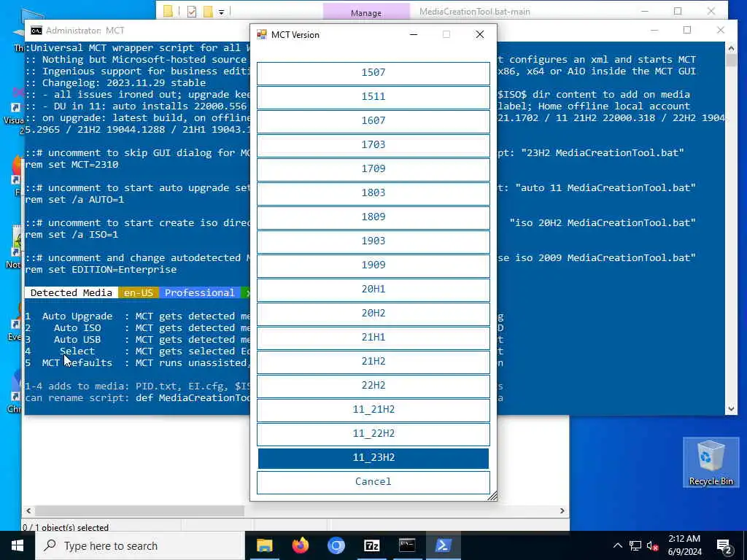This screenshot has height=560, width=747.
Task: Click the MCT Version dialog title icon
Action: pos(262,34)
